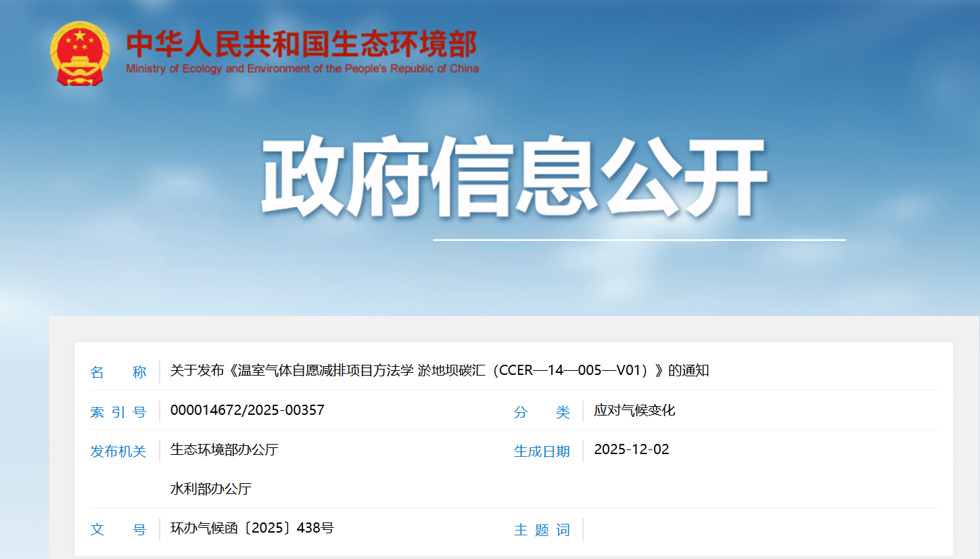Open the 应对气候变化 category value

point(634,410)
